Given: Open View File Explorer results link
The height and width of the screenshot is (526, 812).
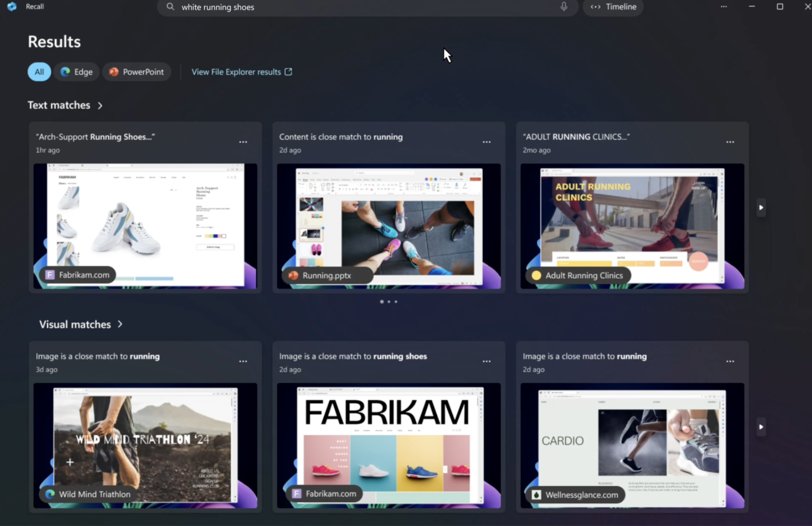Looking at the screenshot, I should (242, 72).
